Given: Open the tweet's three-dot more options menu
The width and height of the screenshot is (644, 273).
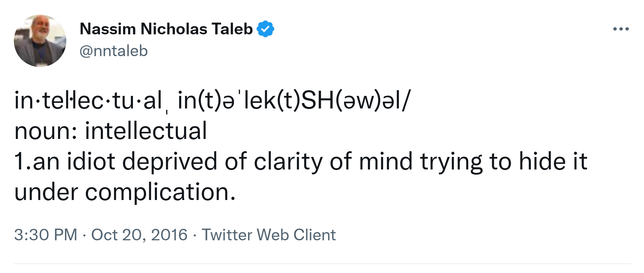Looking at the screenshot, I should (621, 29).
